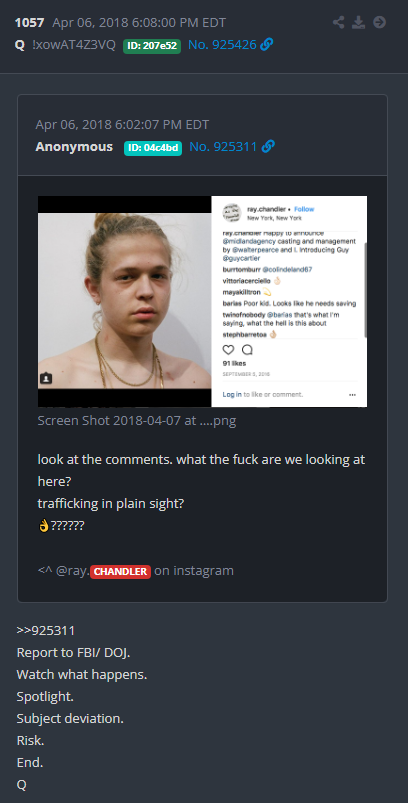Click the green ID: 207e52 badge
The image size is (408, 803).
coord(152,46)
